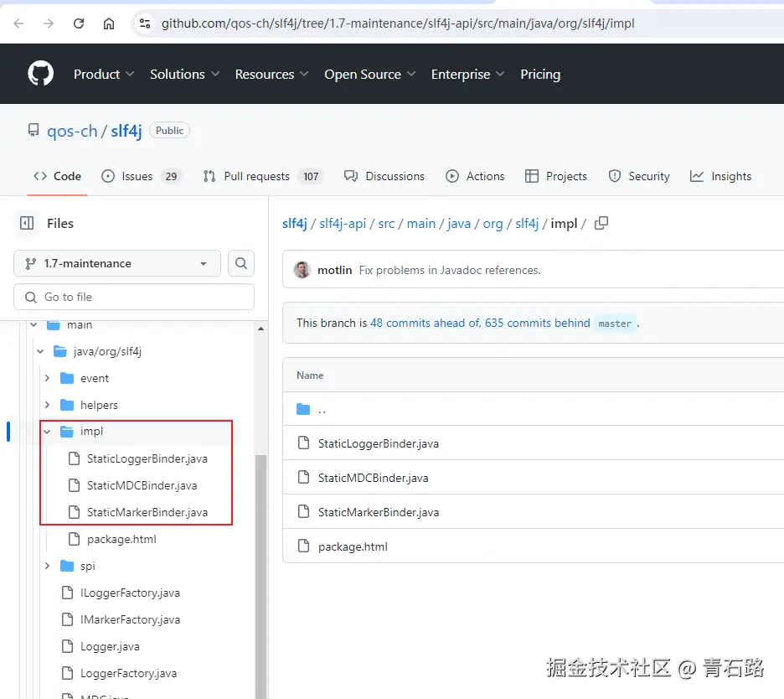Viewport: 784px width, 699px height.
Task: Reload the page with refresh icon
Action: 79,23
